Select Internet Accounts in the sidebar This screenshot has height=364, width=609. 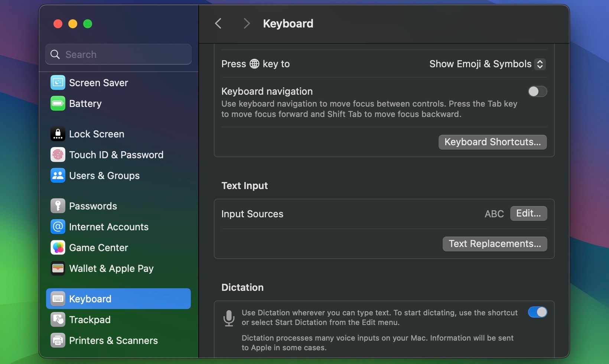[108, 227]
